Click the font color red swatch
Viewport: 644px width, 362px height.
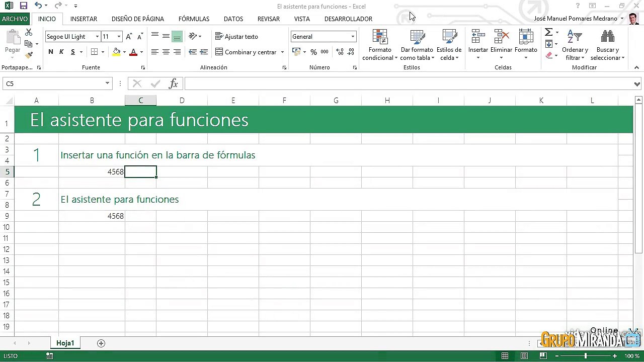tap(133, 52)
